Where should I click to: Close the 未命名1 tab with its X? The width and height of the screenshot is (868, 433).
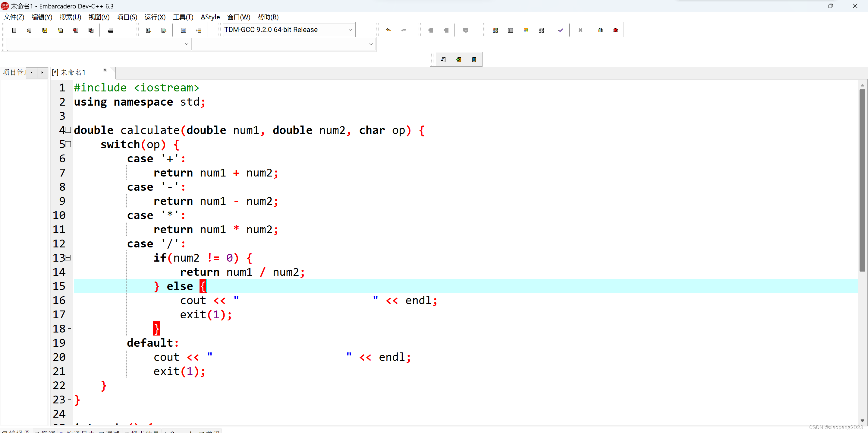[105, 70]
